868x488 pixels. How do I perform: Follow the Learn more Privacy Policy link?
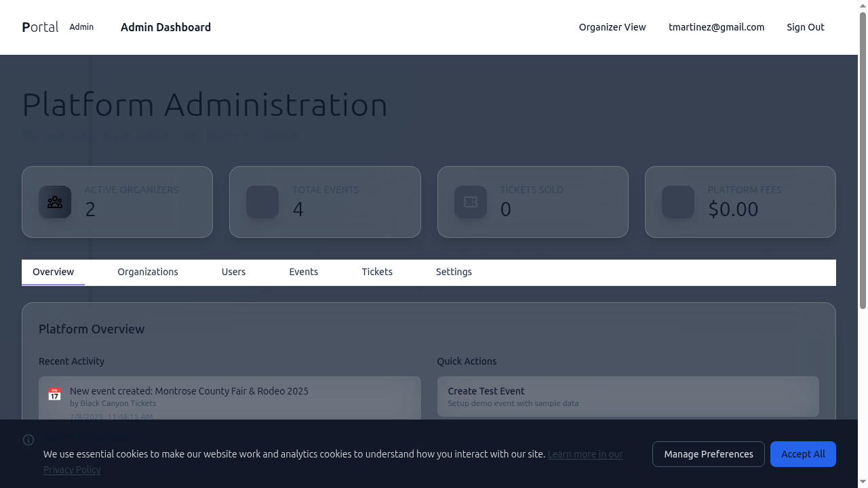(x=585, y=454)
